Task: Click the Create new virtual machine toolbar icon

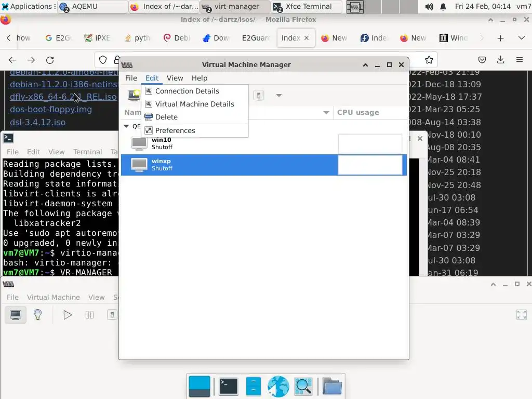Action: [x=134, y=96]
